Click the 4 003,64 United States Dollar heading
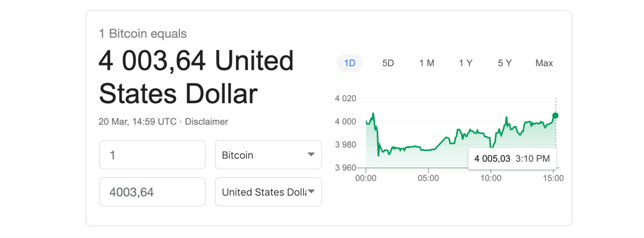 click(196, 77)
